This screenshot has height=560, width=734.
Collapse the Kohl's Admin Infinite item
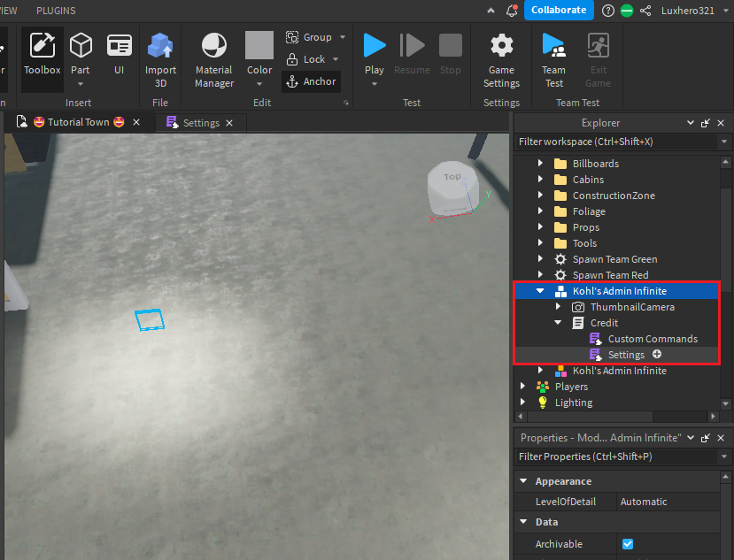coord(540,290)
